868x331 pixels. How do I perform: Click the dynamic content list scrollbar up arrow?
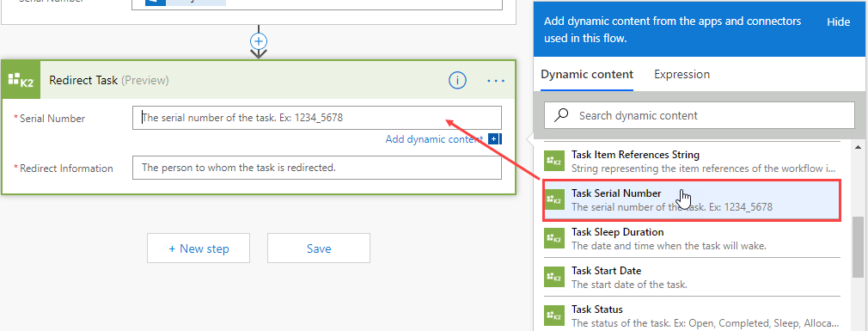[x=858, y=148]
